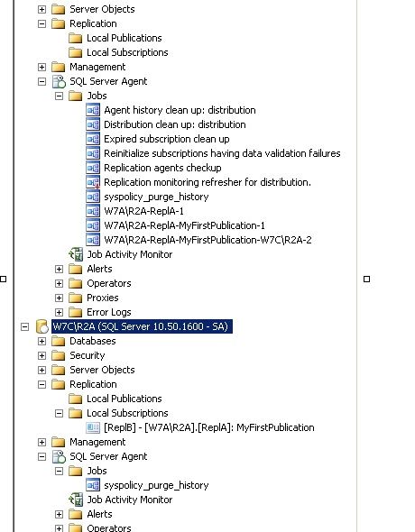Image resolution: width=415 pixels, height=532 pixels.
Task: Select the syspolicy_purge_history job icon listed after the Replication monitoring job
Action: [x=93, y=197]
